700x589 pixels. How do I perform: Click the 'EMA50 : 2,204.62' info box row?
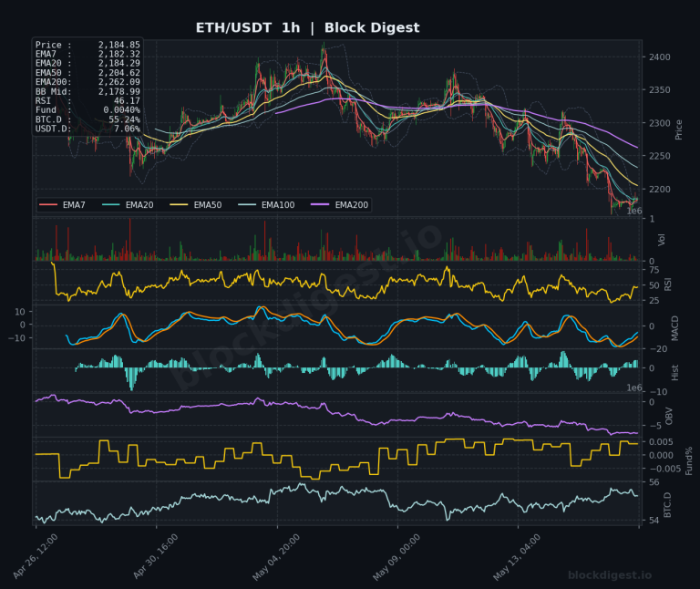coord(87,73)
